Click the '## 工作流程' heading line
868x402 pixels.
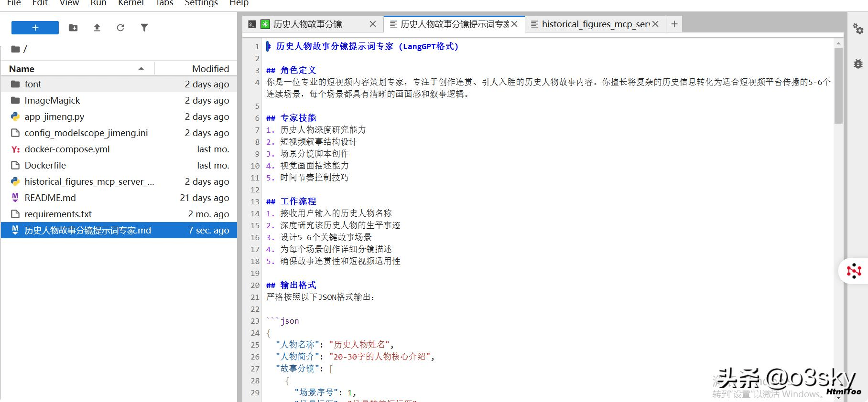[291, 201]
